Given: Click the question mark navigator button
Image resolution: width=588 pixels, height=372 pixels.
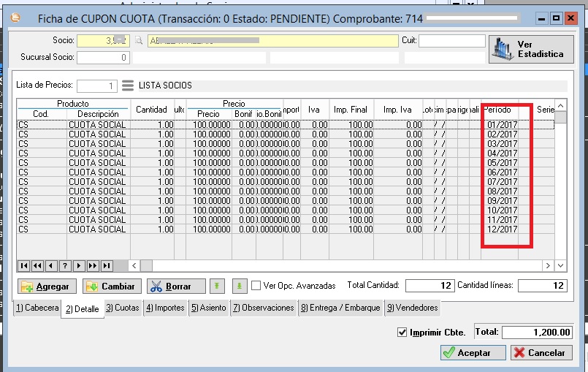Looking at the screenshot, I should click(x=65, y=265).
